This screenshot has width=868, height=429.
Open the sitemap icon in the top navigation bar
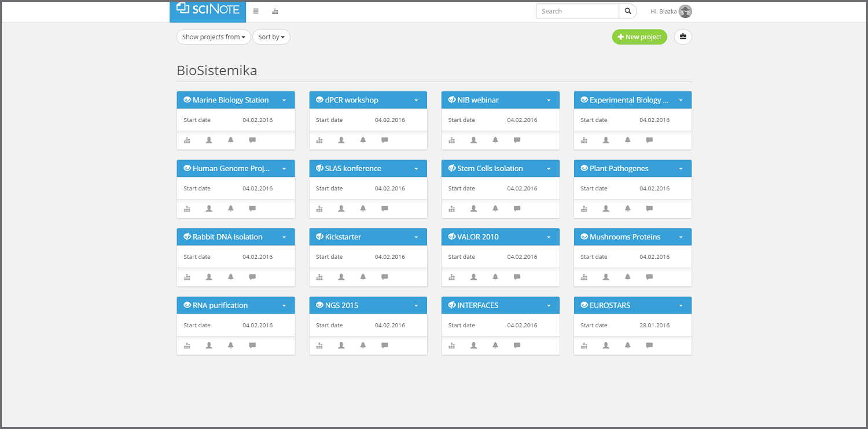pyautogui.click(x=275, y=11)
